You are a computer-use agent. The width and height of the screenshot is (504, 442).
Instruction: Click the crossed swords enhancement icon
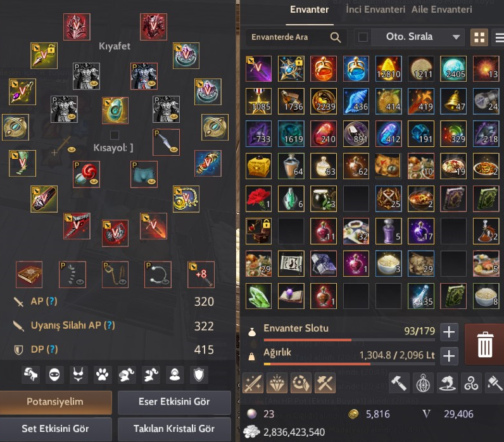click(253, 383)
